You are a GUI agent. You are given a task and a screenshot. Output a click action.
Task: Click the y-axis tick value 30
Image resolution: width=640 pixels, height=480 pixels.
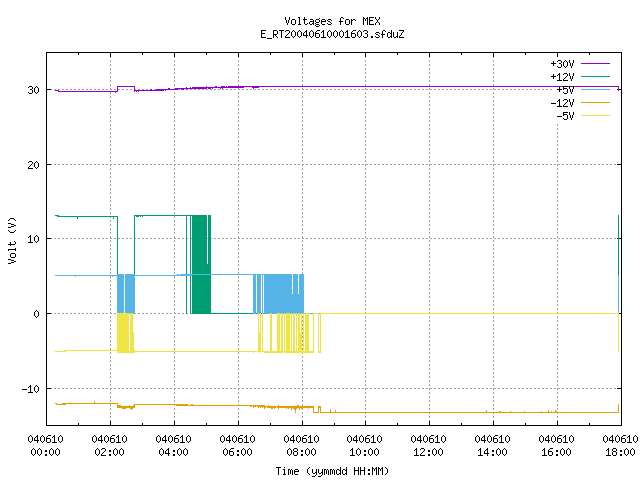(33, 90)
